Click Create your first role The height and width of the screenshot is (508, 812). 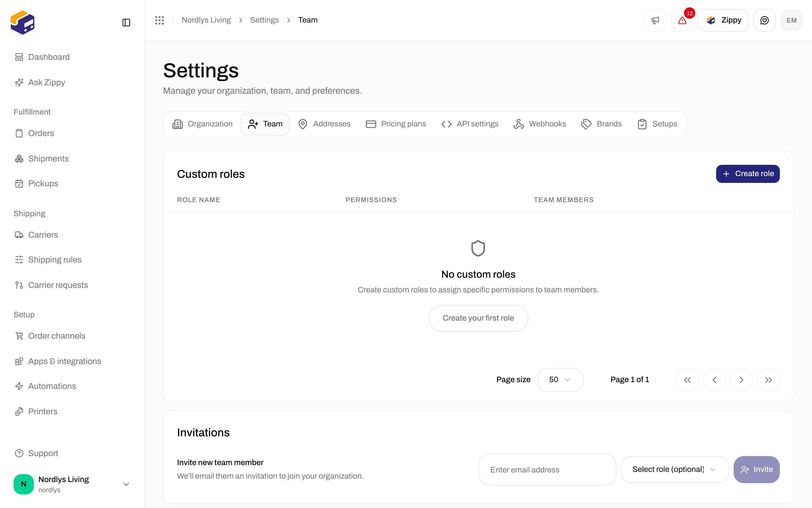coord(478,318)
